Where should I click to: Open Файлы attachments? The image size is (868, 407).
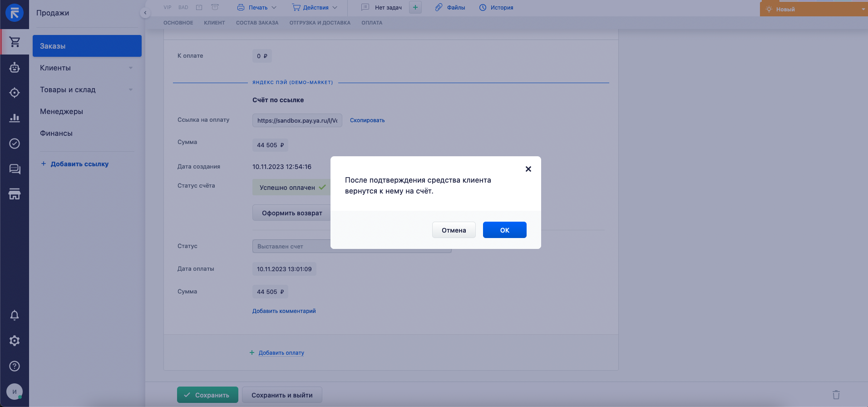pos(450,8)
